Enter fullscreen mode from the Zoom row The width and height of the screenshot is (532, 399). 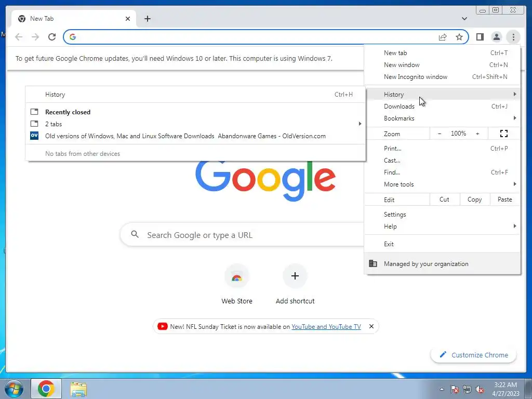[x=504, y=134]
